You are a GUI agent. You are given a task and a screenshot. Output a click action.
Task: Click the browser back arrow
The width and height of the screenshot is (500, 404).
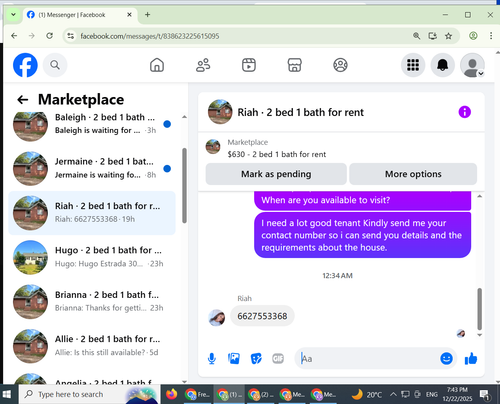tap(14, 36)
